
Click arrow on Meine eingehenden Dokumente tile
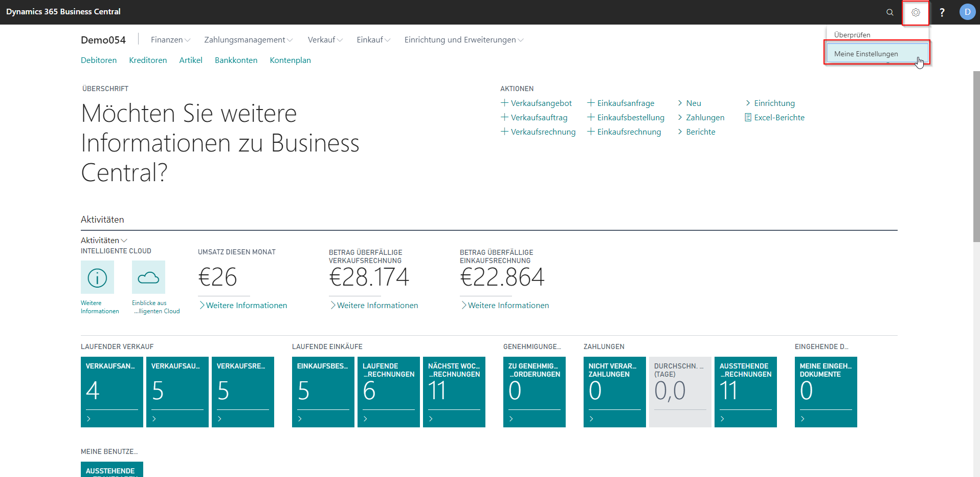(x=803, y=419)
